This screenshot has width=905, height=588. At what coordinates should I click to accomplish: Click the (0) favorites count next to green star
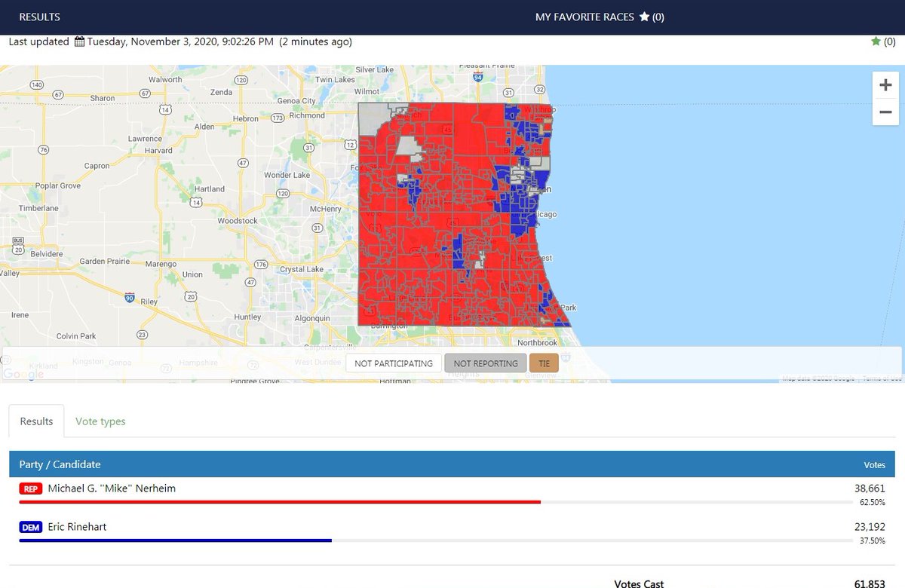coord(889,41)
